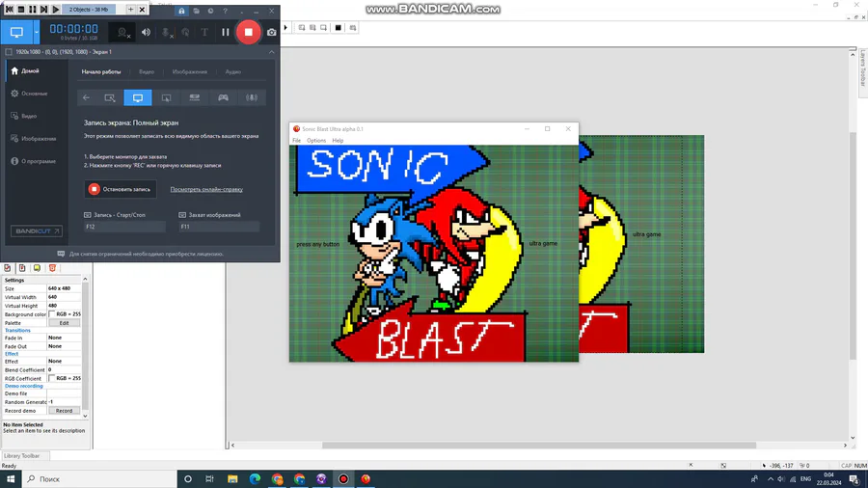The width and height of the screenshot is (868, 488).
Task: Select the full screen recording mode
Action: click(138, 98)
